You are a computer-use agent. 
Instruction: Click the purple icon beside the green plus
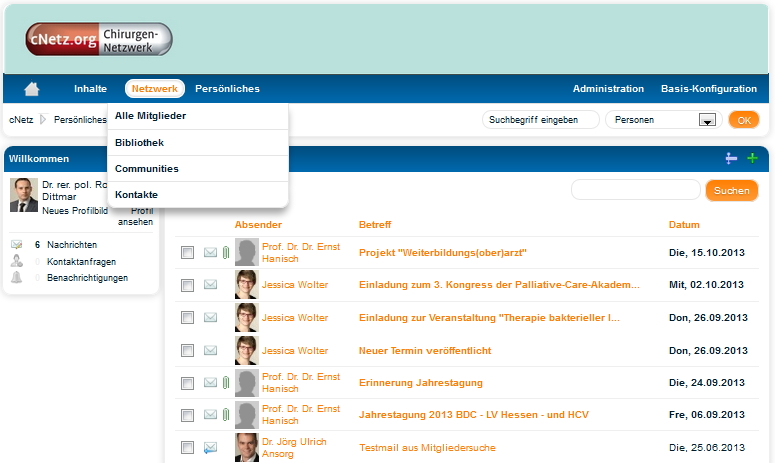[731, 158]
